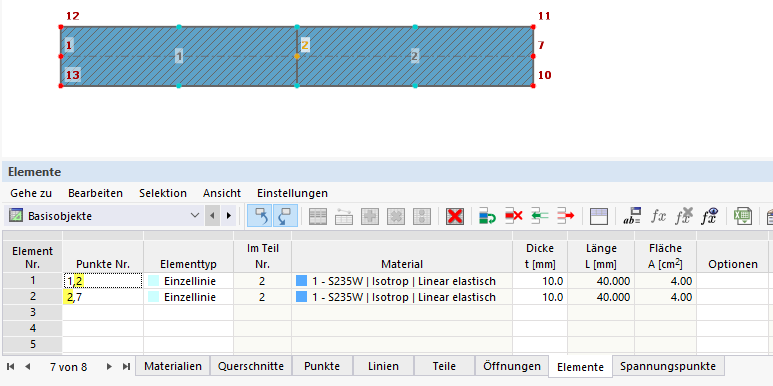Viewport: 773px width, 386px height.
Task: Click the grayed insert row icon
Action: click(x=344, y=216)
